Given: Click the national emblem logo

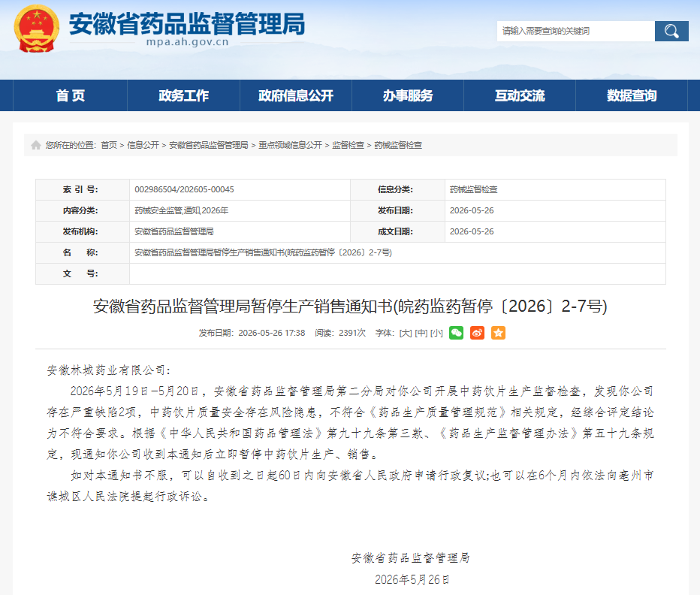Looking at the screenshot, I should [37, 29].
